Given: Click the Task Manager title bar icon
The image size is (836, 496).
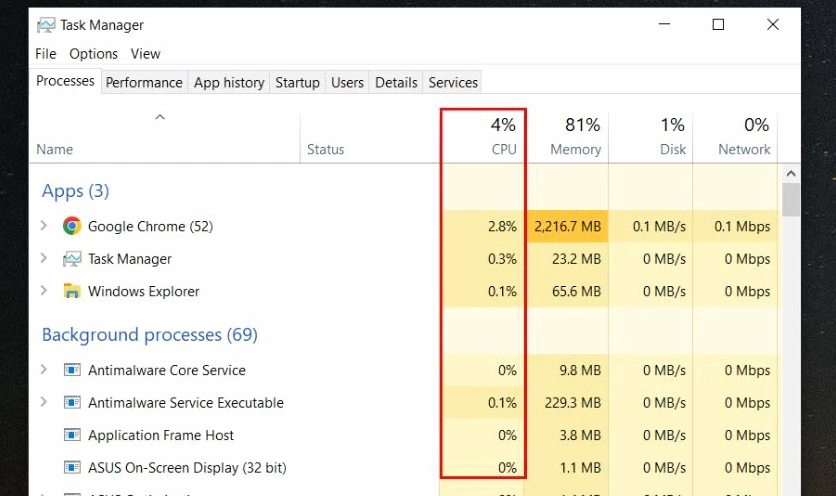Looking at the screenshot, I should pos(46,25).
